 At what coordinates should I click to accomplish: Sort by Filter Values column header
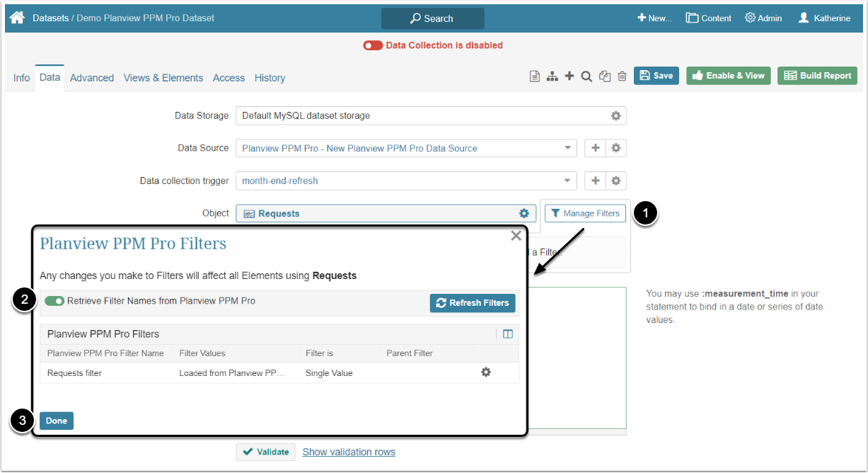202,353
